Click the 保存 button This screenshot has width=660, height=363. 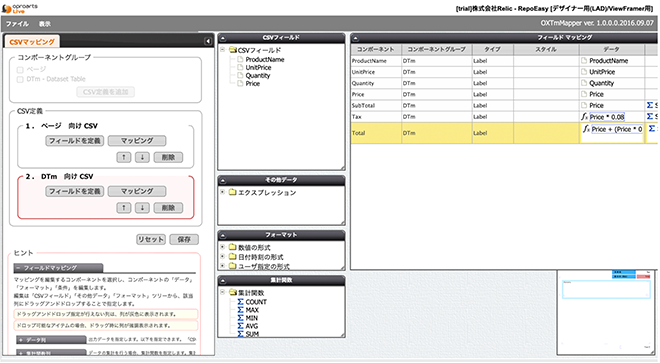(x=184, y=239)
